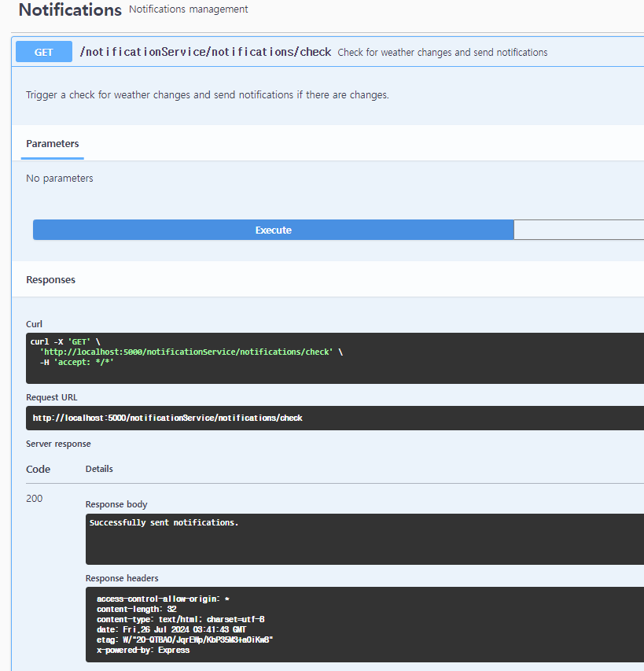Image resolution: width=644 pixels, height=671 pixels.
Task: Select the Parameters tab
Action: tap(52, 144)
